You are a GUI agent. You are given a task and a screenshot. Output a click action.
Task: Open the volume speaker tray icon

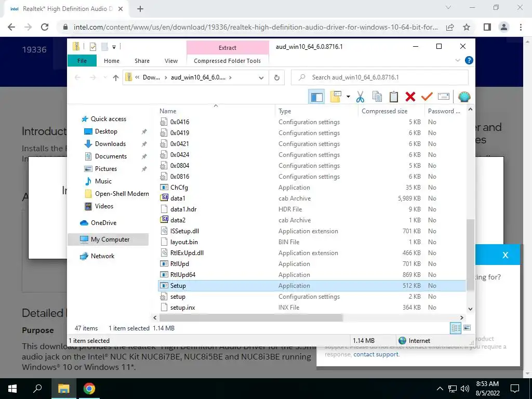click(465, 389)
